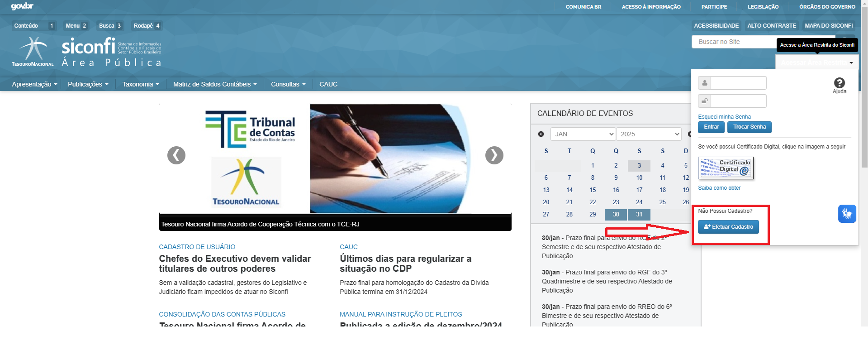Click the carousel signing-hand image
Viewport: 868px width, 360px height.
coord(390,158)
